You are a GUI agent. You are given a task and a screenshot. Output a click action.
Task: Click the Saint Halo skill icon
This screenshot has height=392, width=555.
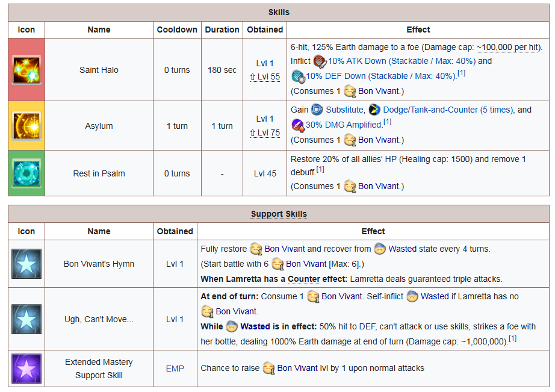coord(26,70)
